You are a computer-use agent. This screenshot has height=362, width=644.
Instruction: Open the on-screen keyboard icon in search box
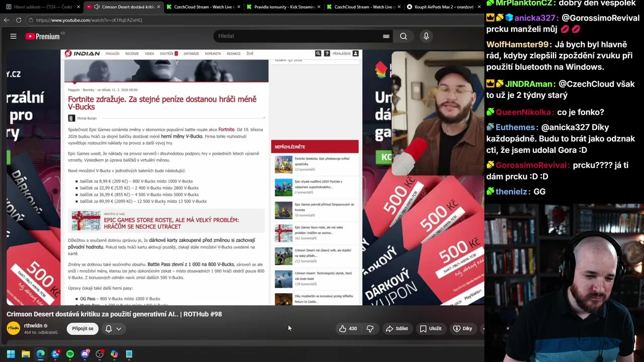[386, 36]
